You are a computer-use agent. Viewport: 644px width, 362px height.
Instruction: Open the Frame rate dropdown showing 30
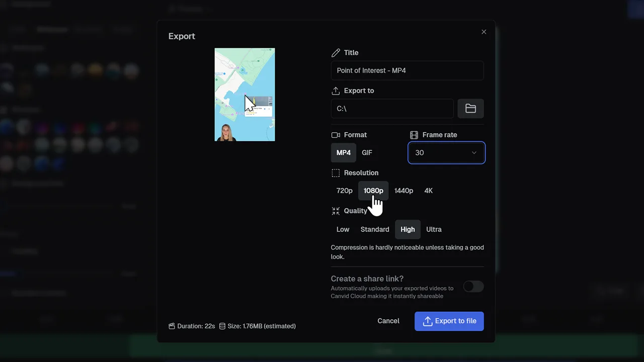click(x=446, y=152)
